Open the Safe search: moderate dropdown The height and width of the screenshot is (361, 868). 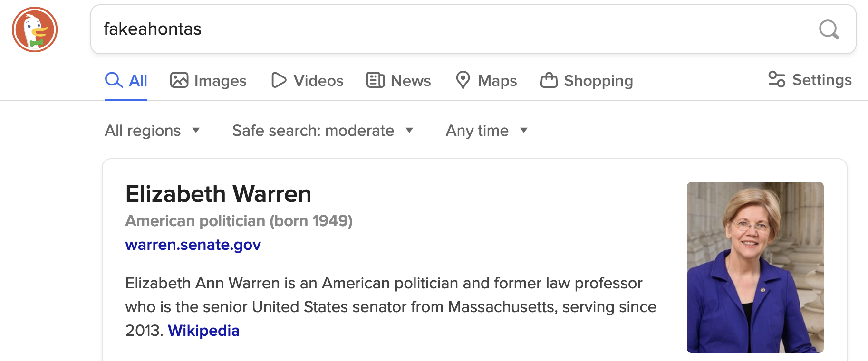click(322, 131)
